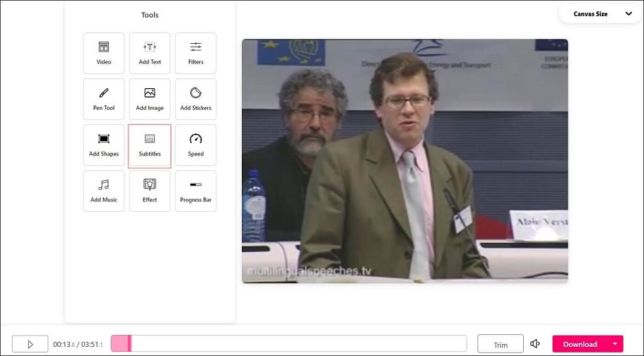Open the Add Stickers tool
Viewport: 644px width, 356px height.
(x=196, y=100)
